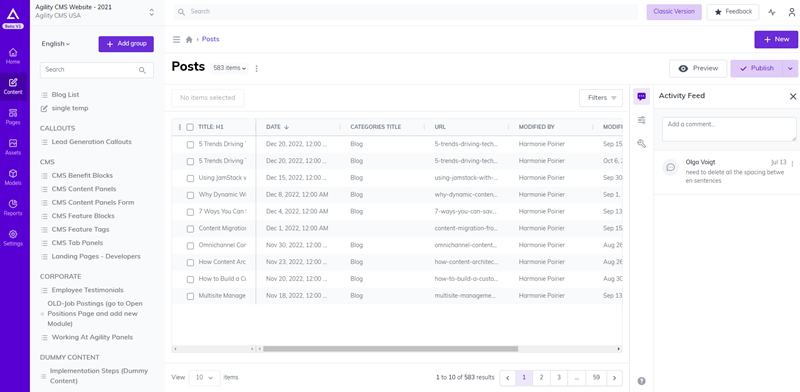This screenshot has width=800, height=392.
Task: Open the Models section in sidebar
Action: [13, 177]
